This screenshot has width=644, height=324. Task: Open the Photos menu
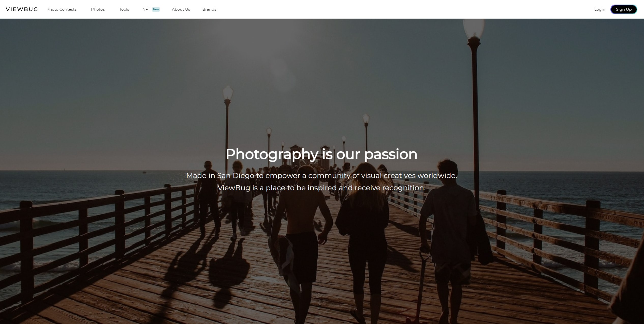tap(98, 9)
